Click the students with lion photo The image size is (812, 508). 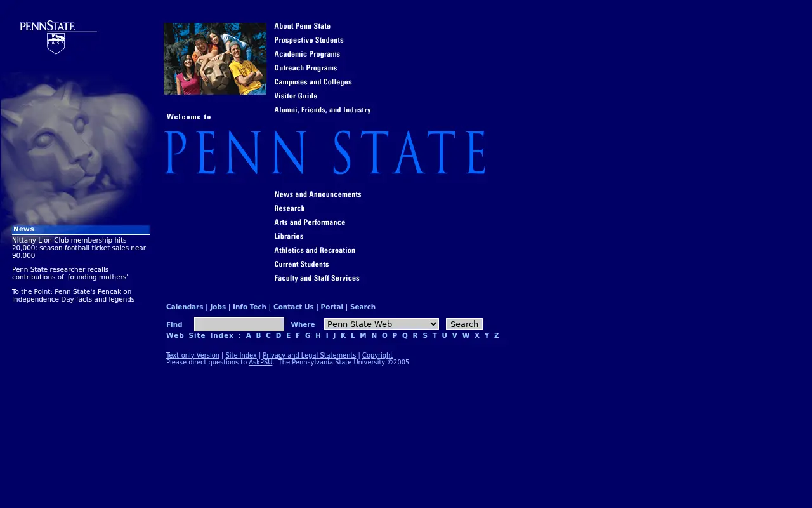(215, 58)
